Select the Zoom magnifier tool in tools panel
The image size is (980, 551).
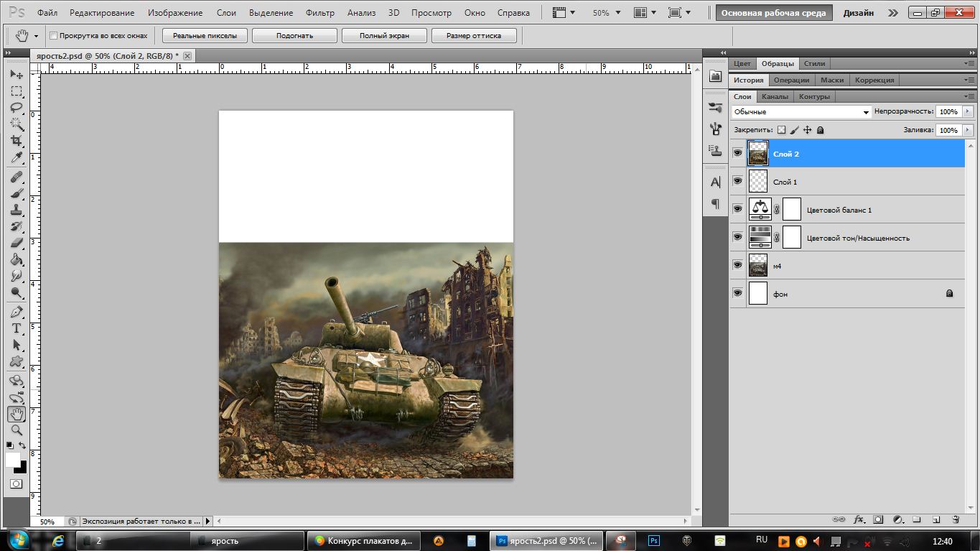[17, 430]
